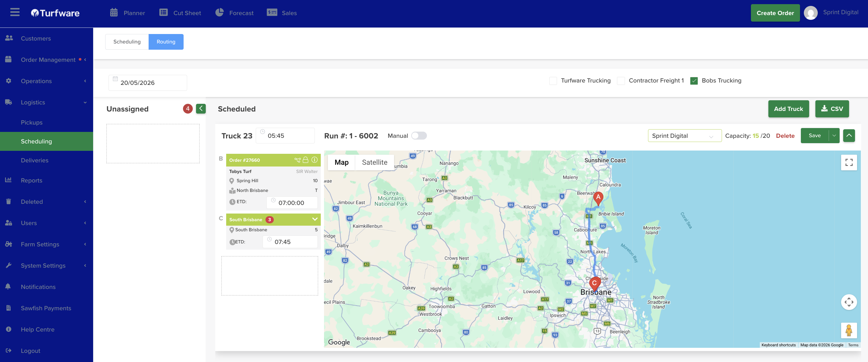Click the split order icon on Order #27660
Screen dimensions: 868x362
297,160
